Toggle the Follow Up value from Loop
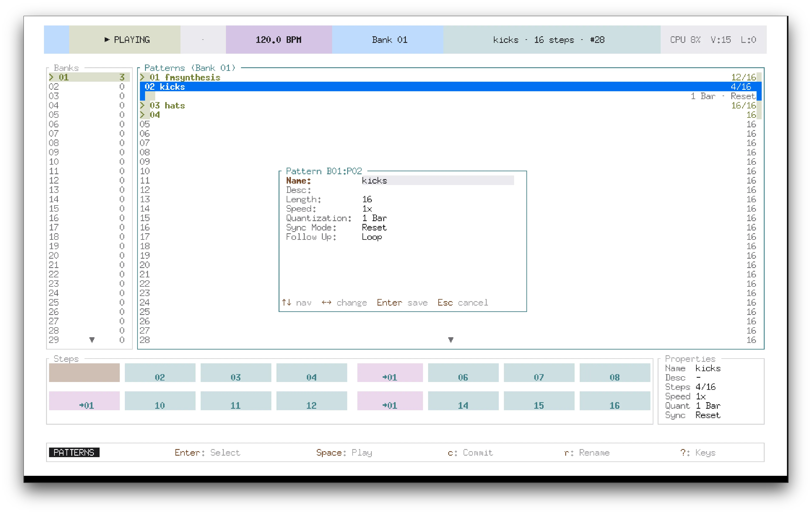 point(372,237)
